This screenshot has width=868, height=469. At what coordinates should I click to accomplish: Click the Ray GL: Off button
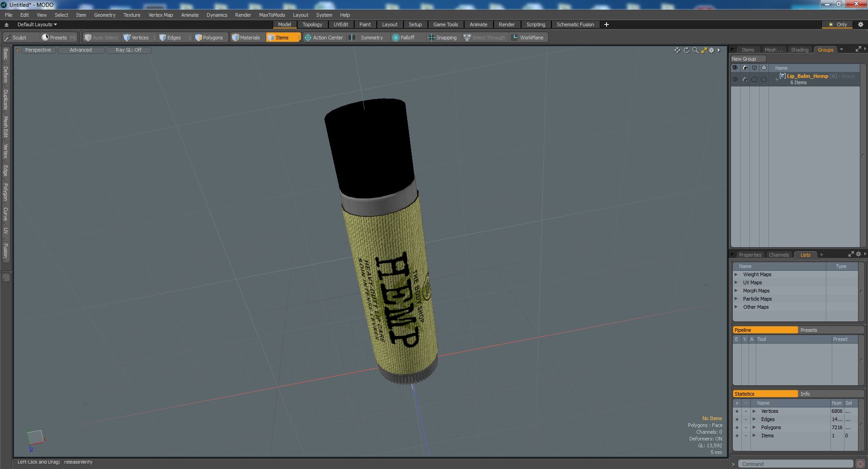point(128,50)
